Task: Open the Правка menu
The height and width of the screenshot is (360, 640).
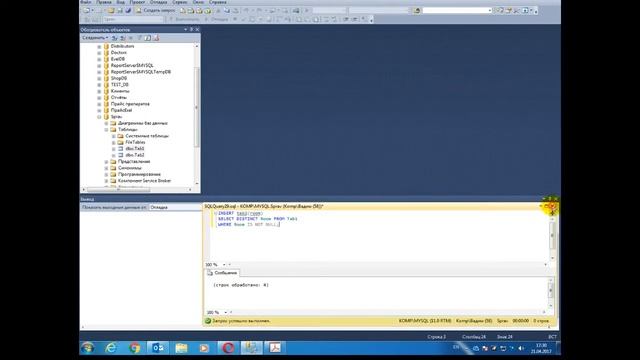Action: [x=104, y=2]
